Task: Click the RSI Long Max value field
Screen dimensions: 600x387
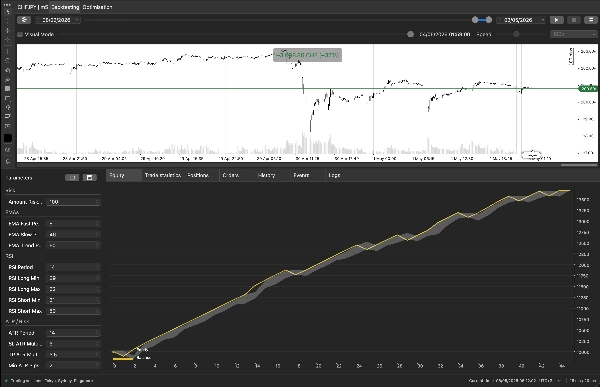Action: point(73,289)
